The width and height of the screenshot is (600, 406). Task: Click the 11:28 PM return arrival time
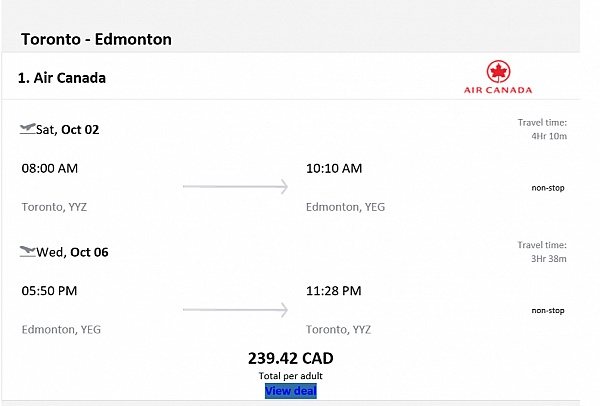point(333,291)
